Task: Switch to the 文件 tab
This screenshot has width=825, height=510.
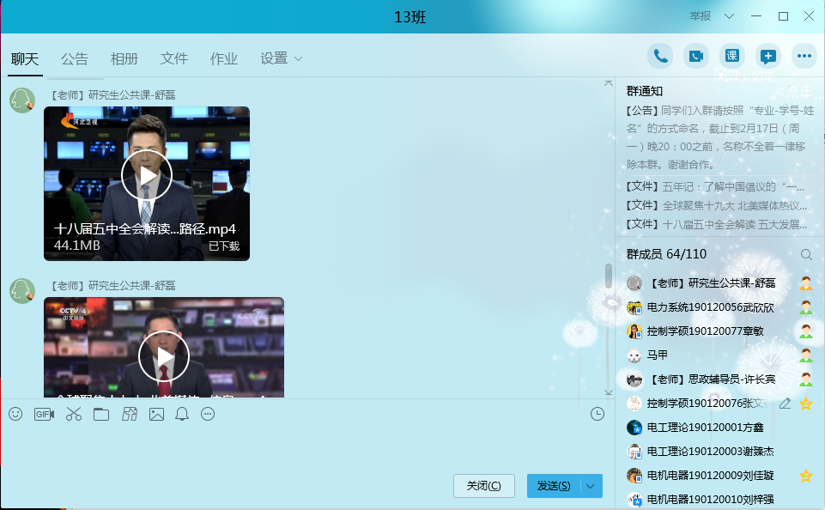Action: [x=174, y=59]
